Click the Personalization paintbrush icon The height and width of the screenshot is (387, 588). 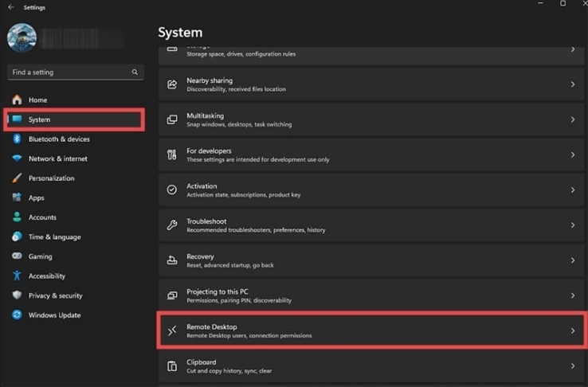pos(17,178)
